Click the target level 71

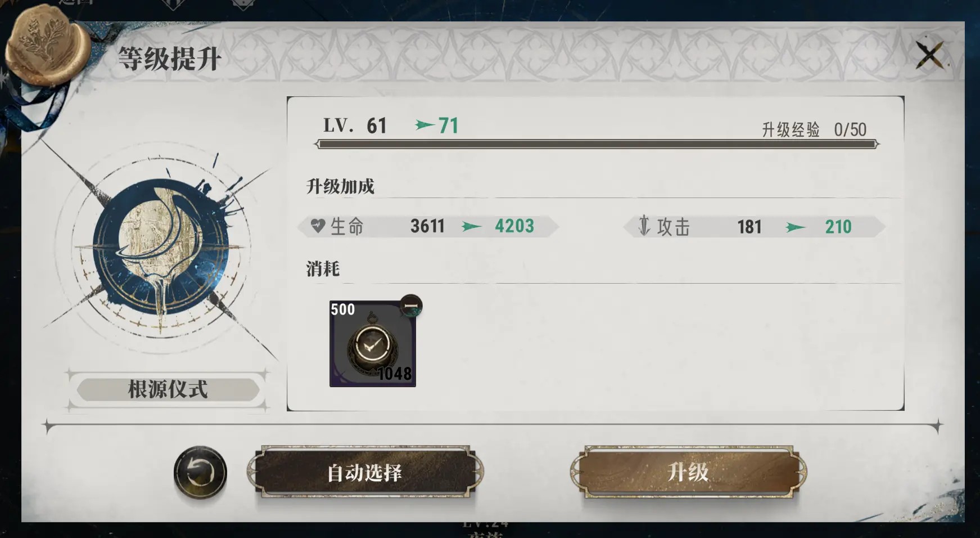tap(449, 125)
